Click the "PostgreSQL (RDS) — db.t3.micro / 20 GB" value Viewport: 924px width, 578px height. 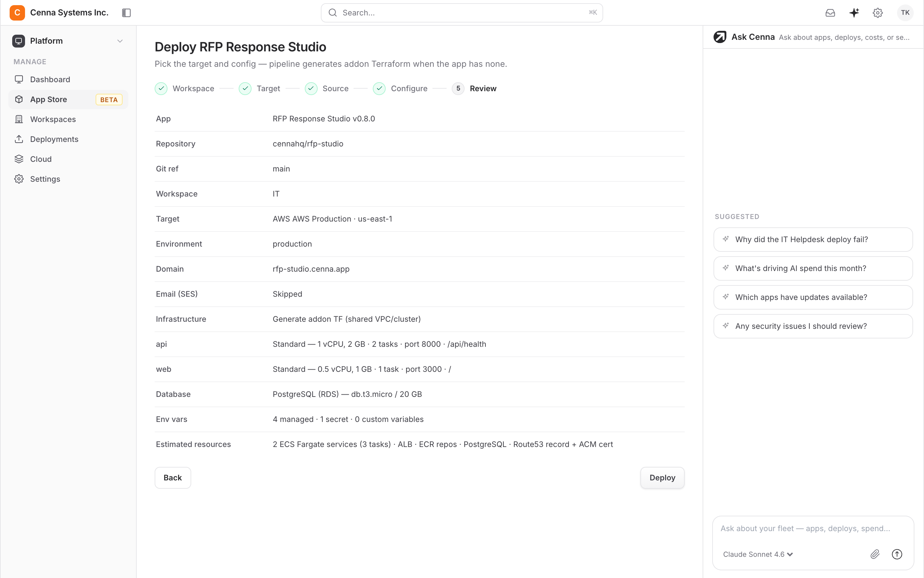pos(347,394)
